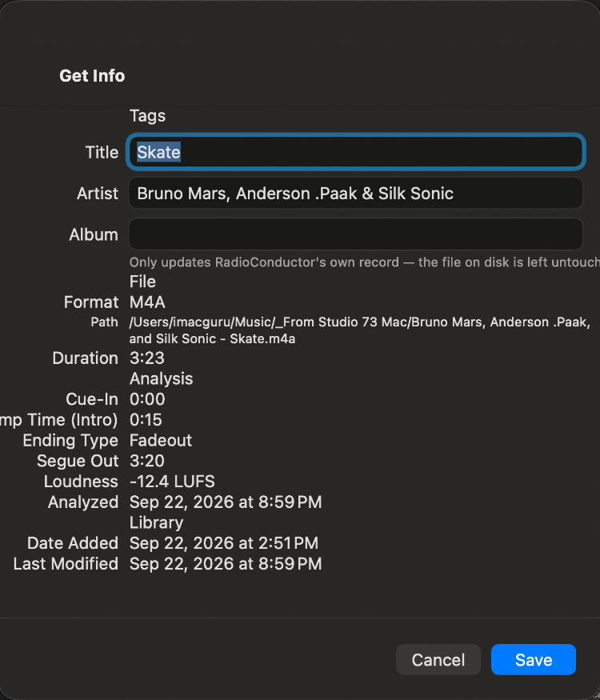The width and height of the screenshot is (600, 700).
Task: Click the Ending Type label
Action: (x=70, y=441)
